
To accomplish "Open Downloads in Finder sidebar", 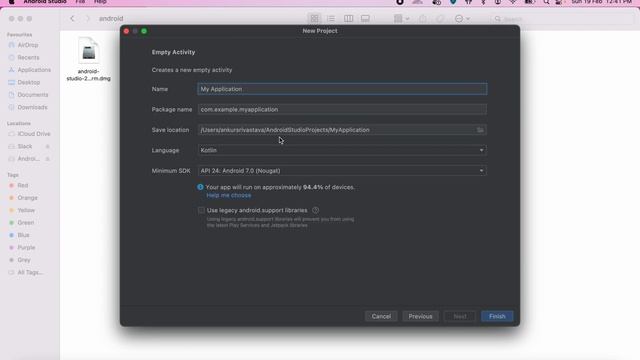I will (x=32, y=107).
